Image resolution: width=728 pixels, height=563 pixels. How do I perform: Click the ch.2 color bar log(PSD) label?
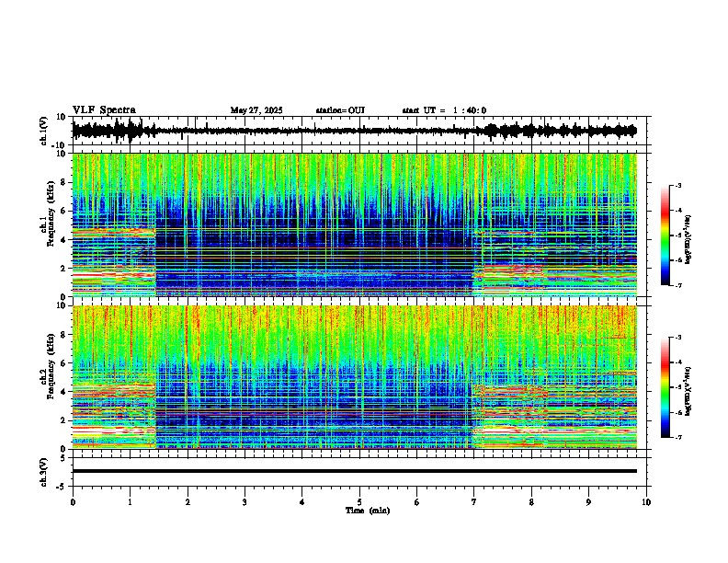pyautogui.click(x=688, y=391)
